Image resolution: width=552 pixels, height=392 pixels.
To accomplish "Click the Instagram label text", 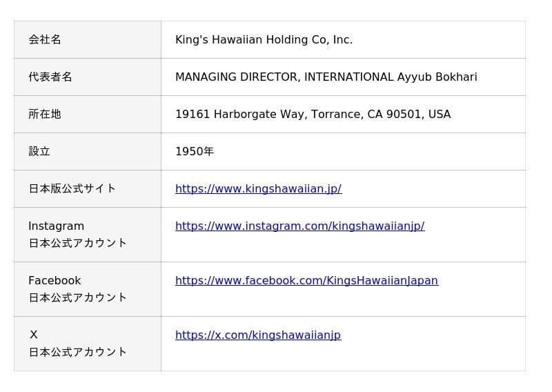I will coord(56,226).
